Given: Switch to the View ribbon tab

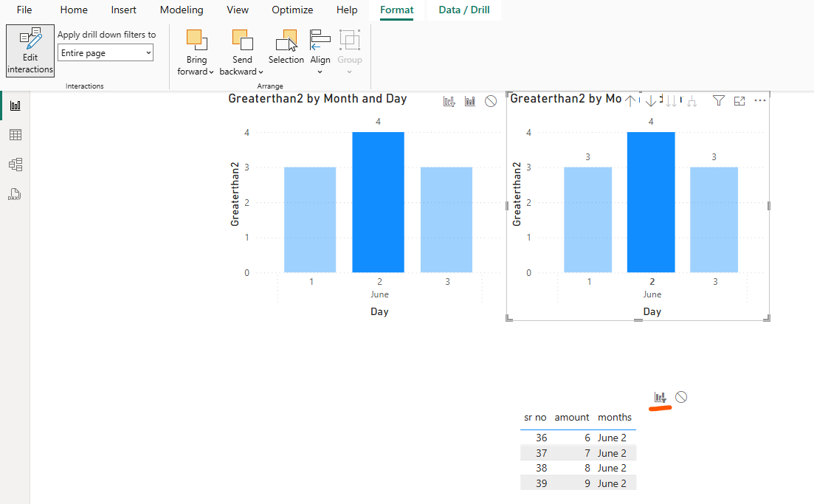Looking at the screenshot, I should coord(238,10).
